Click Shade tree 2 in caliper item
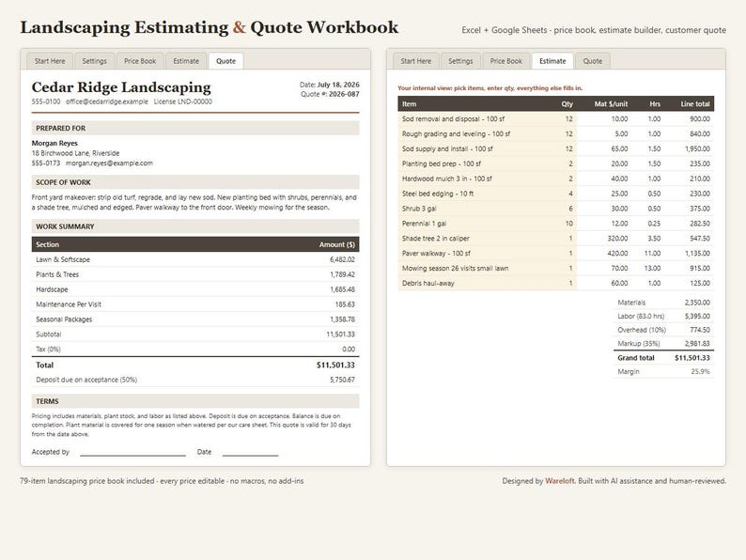746x560 pixels. (x=475, y=239)
